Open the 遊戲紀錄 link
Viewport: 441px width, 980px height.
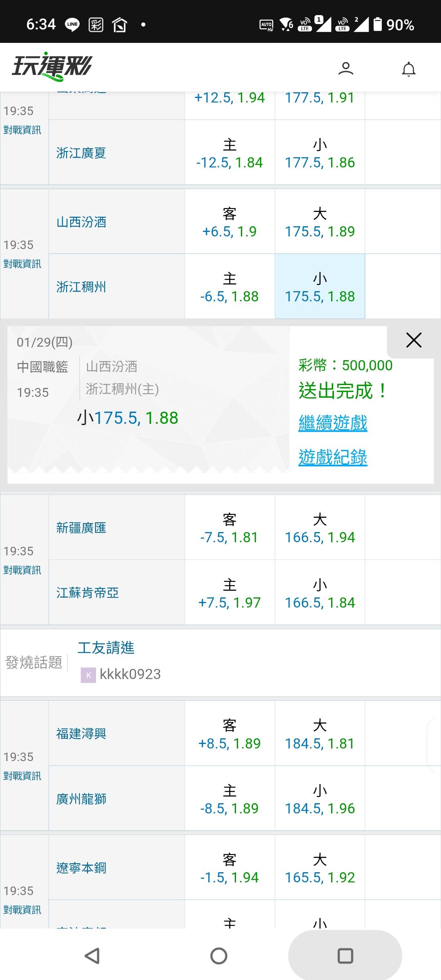[x=333, y=457]
